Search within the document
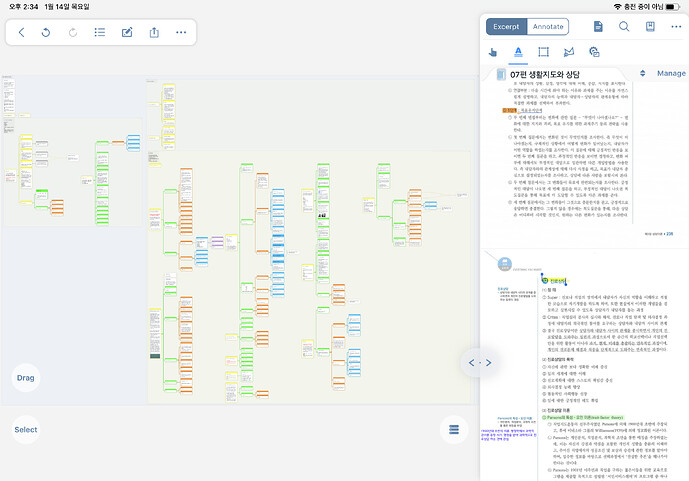This screenshot has height=481, width=689. click(x=624, y=26)
